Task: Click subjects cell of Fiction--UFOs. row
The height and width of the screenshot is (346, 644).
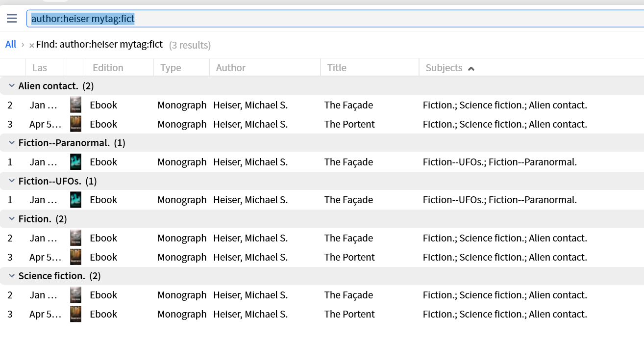Action: pyautogui.click(x=500, y=200)
